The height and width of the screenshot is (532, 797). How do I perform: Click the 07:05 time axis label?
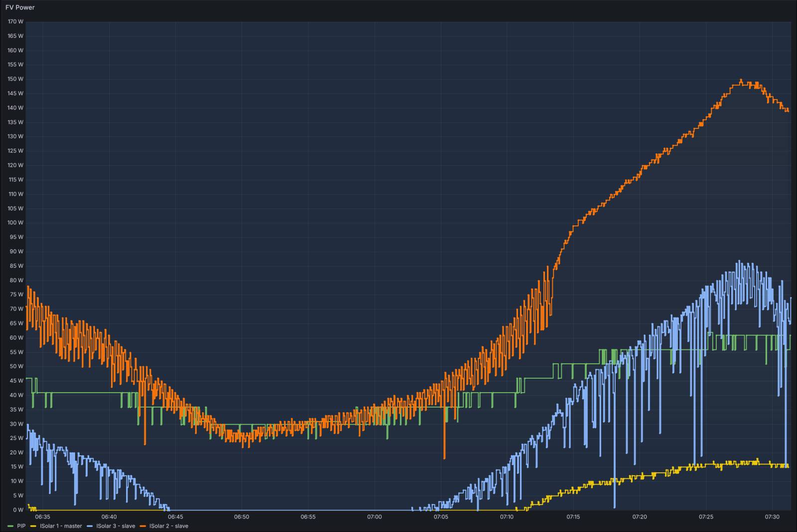point(441,517)
